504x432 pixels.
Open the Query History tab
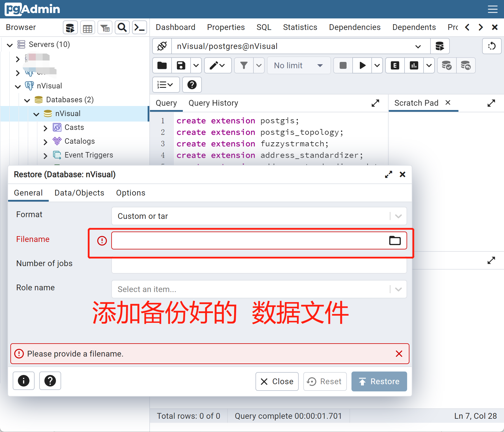click(x=213, y=103)
